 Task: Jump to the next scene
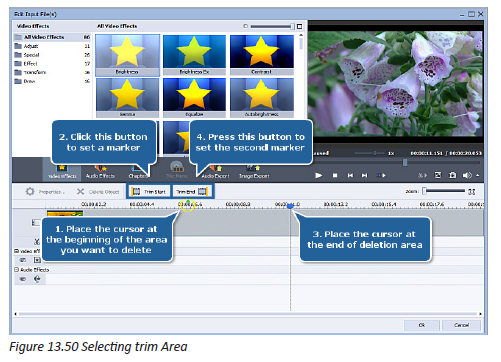pyautogui.click(x=381, y=175)
